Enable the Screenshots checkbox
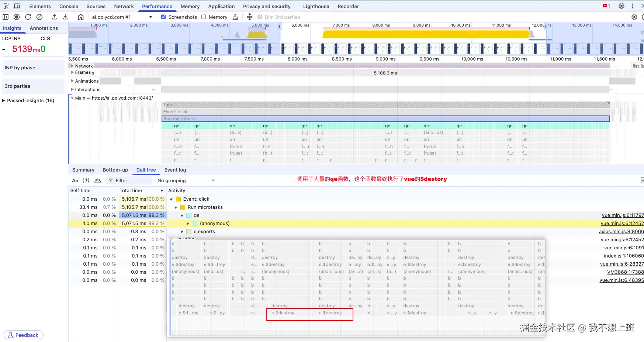Screen dimensions: 644x342 pos(163,17)
